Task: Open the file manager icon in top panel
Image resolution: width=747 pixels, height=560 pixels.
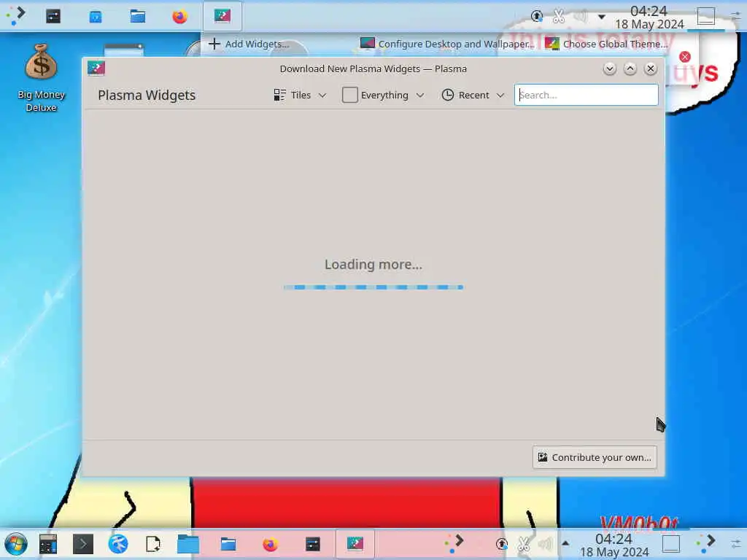Action: tap(138, 16)
